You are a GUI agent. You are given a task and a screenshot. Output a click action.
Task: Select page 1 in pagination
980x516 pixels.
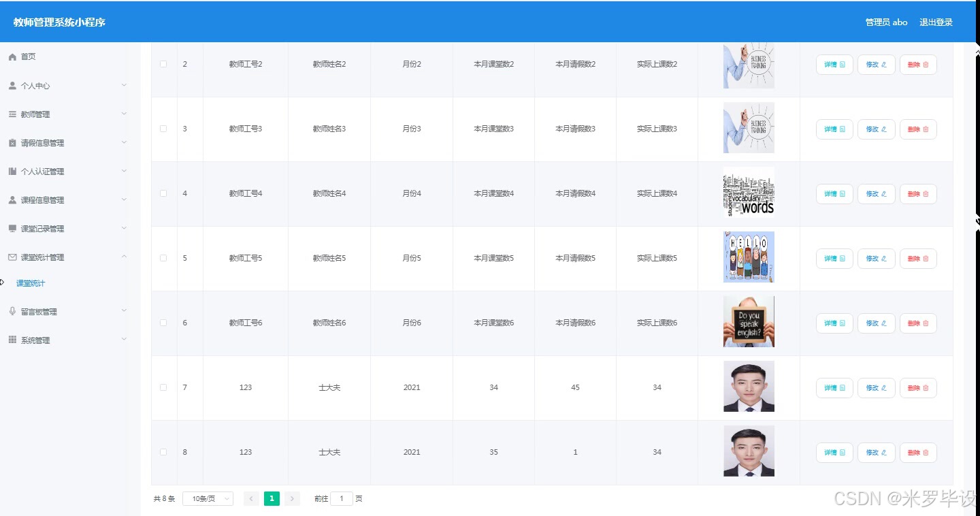(272, 499)
